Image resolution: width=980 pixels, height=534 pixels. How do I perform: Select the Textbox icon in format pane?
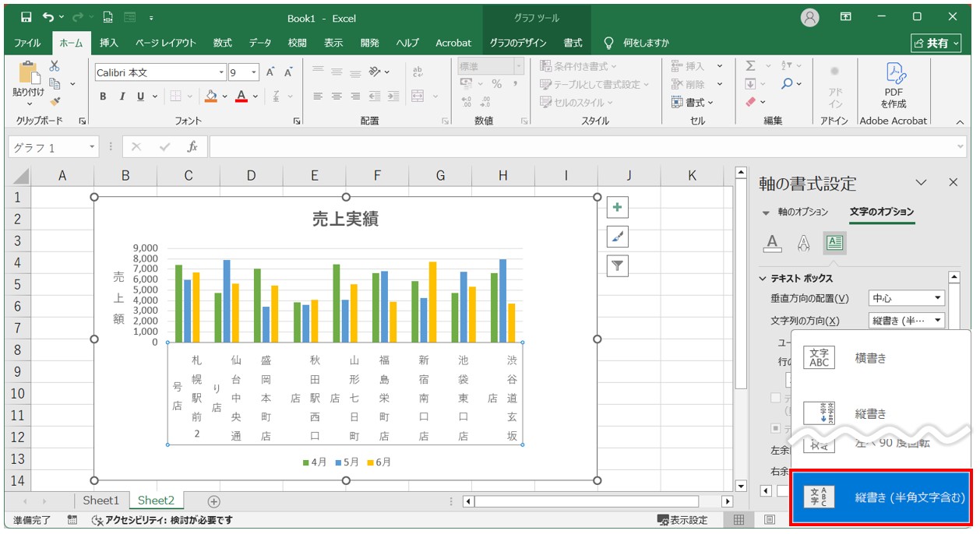(x=835, y=244)
